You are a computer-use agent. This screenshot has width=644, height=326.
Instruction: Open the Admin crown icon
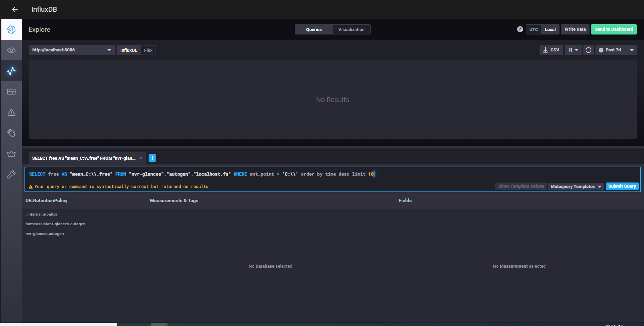coord(11,154)
